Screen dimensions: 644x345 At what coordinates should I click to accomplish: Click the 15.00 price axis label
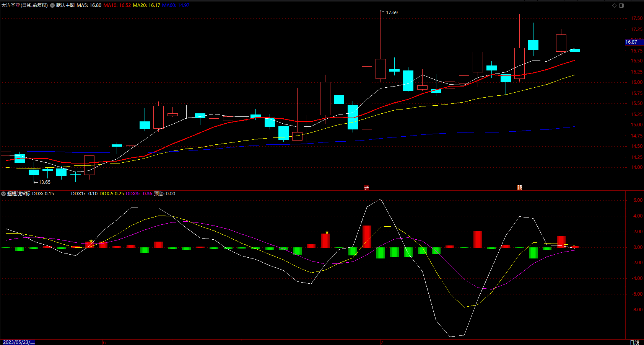637,125
